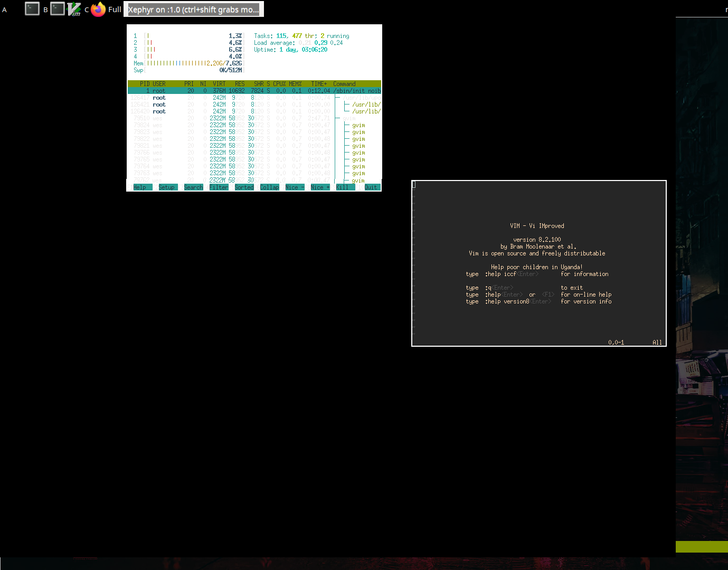Click the 'Help poor children in Uganda!' line
This screenshot has width=728, height=570.
coord(537,267)
